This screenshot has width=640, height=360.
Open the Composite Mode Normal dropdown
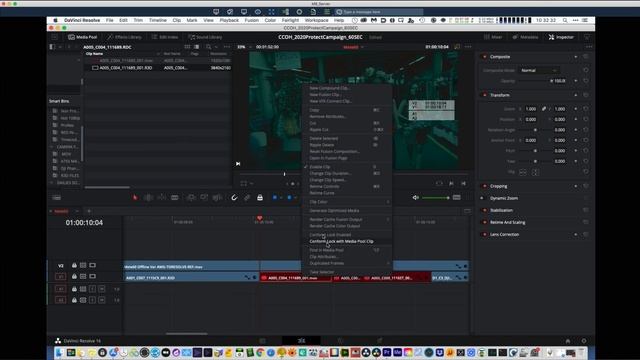point(539,70)
